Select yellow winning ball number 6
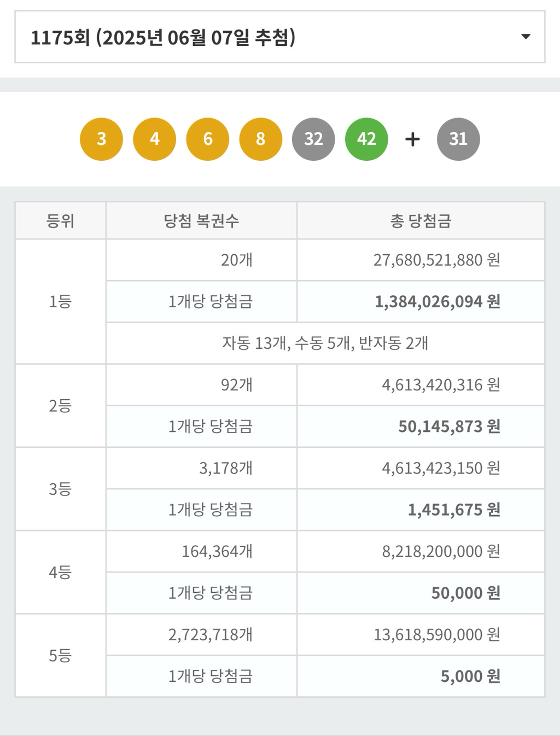The width and height of the screenshot is (560, 736). (x=207, y=139)
